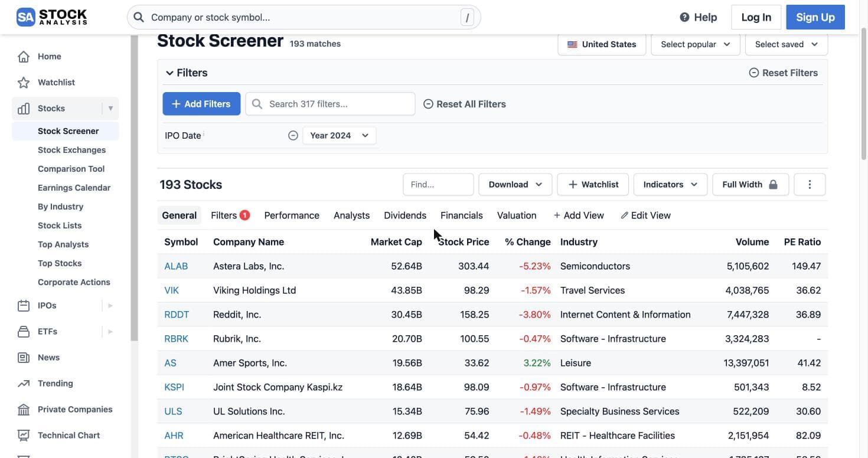Click the IPOs calendar icon
The width and height of the screenshot is (868, 458).
(x=24, y=306)
